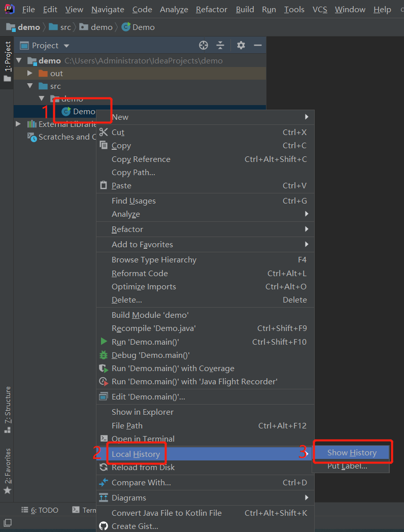Choose Browse Type Hierarchy
Image resolution: width=404 pixels, height=532 pixels.
(205, 260)
